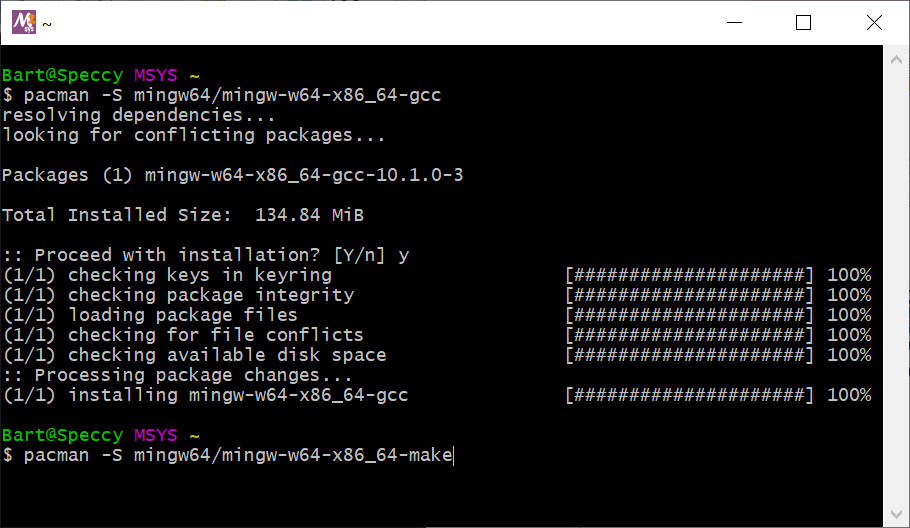Close the MSYS terminal window
Viewport: 910px width, 528px height.
click(x=874, y=23)
